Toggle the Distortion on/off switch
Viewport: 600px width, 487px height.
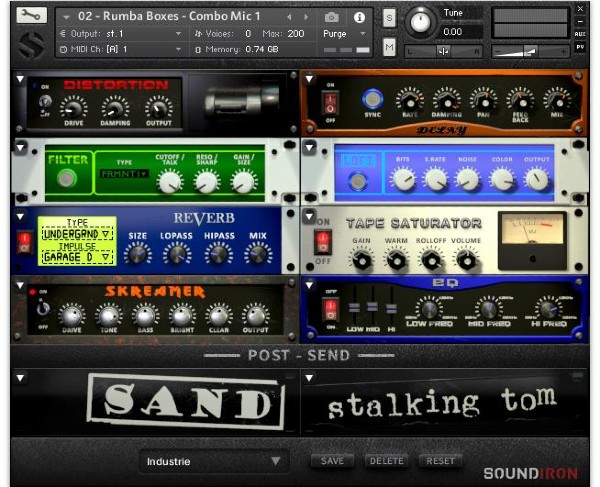coord(45,102)
